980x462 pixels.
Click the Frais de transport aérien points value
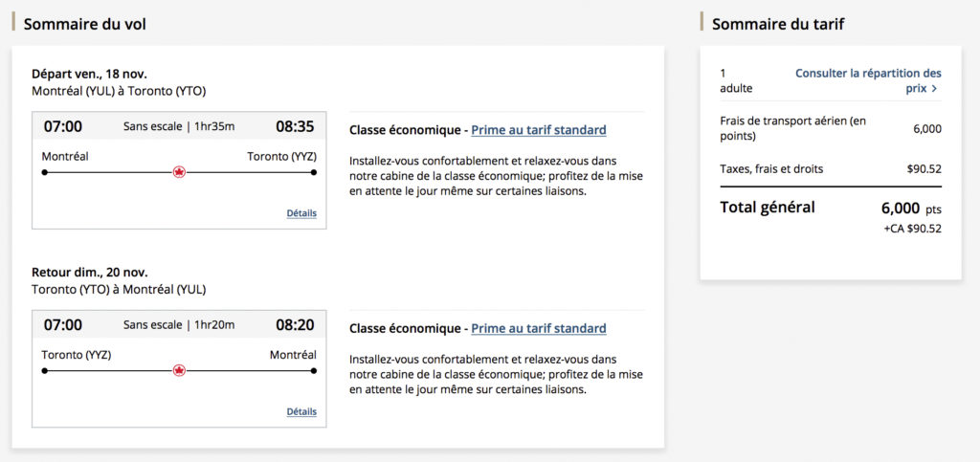(x=927, y=129)
